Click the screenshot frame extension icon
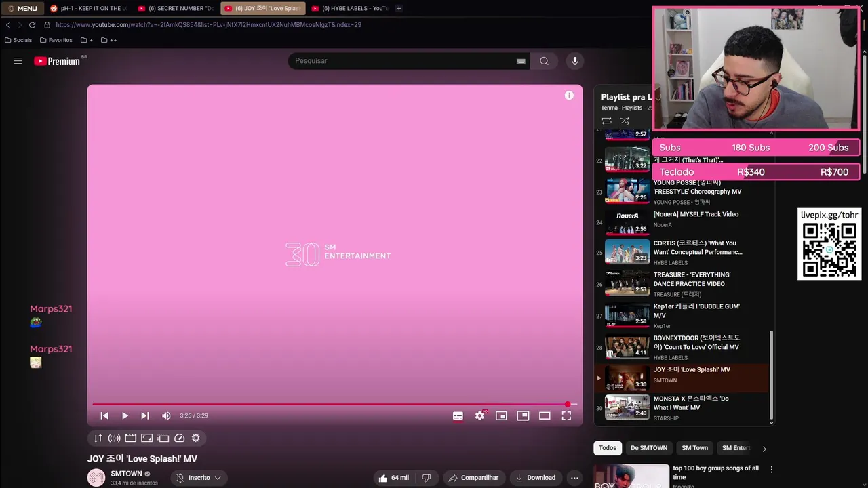 [146, 438]
